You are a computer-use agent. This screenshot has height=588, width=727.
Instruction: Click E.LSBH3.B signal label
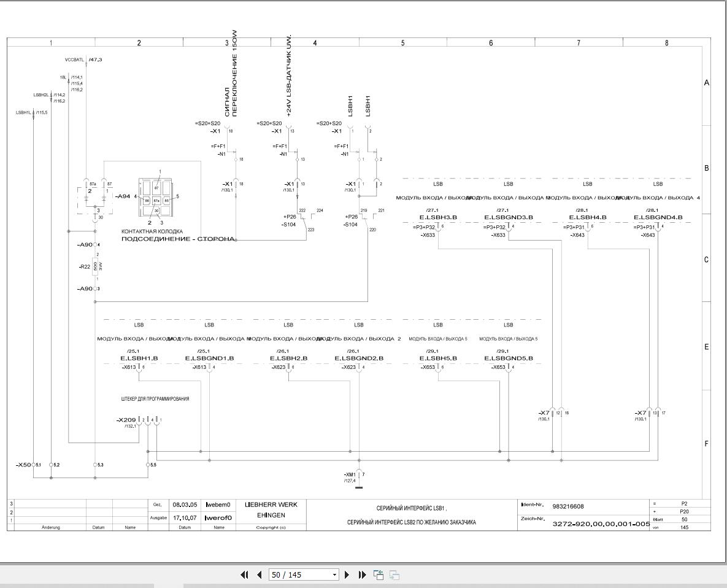(x=438, y=217)
